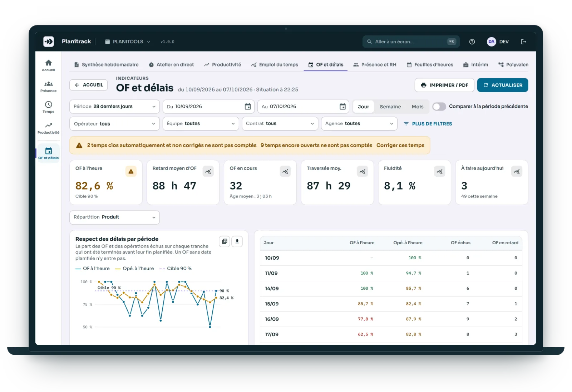Expand the Contrat tous dropdown
This screenshot has height=392, width=572.
pyautogui.click(x=280, y=124)
